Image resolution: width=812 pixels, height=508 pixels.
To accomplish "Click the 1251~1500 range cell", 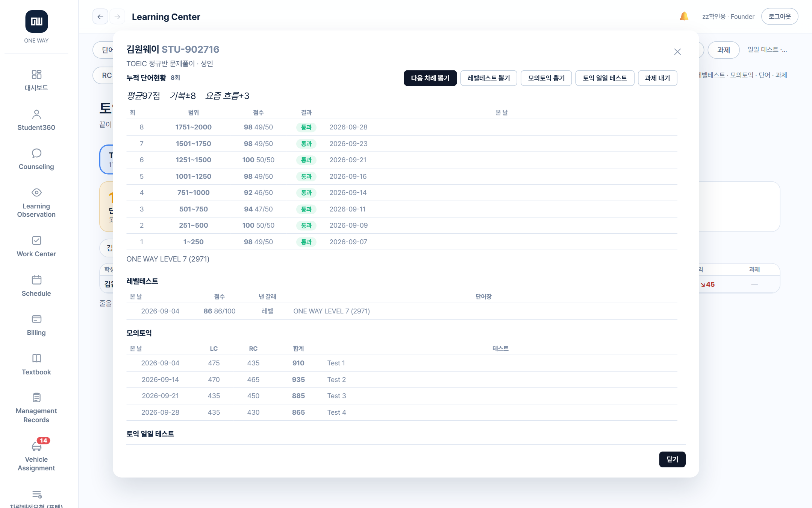I will tap(193, 160).
